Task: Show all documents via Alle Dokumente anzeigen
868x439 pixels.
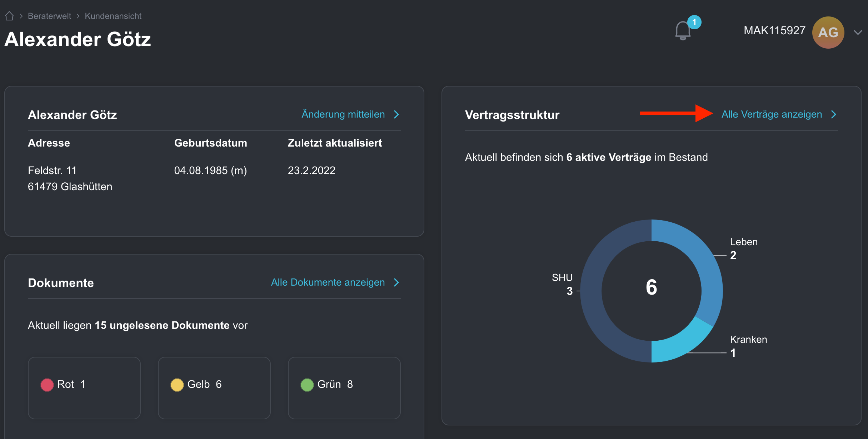Action: [328, 282]
